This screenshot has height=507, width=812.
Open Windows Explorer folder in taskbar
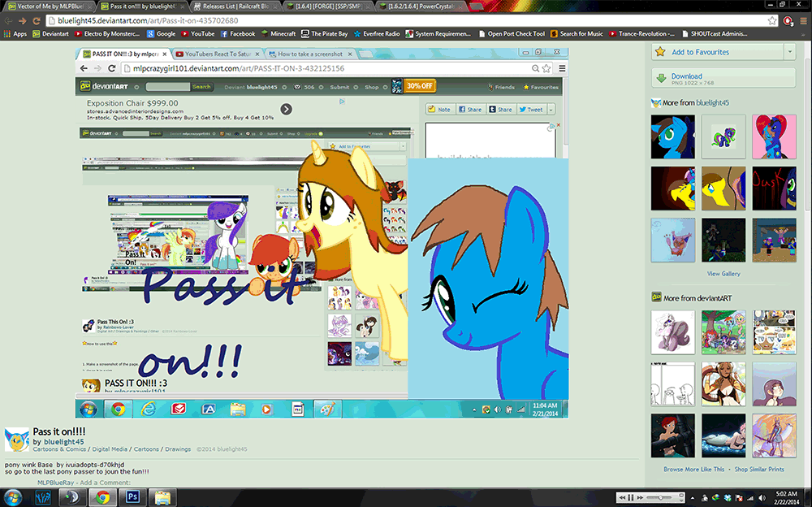click(162, 498)
